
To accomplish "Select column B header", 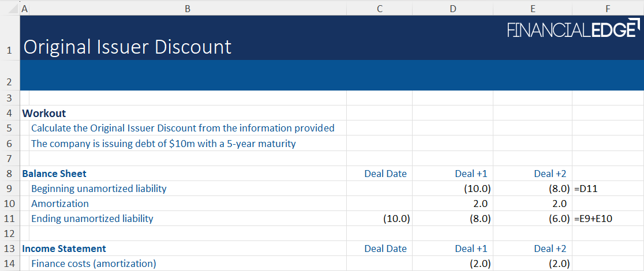I will pyautogui.click(x=188, y=8).
